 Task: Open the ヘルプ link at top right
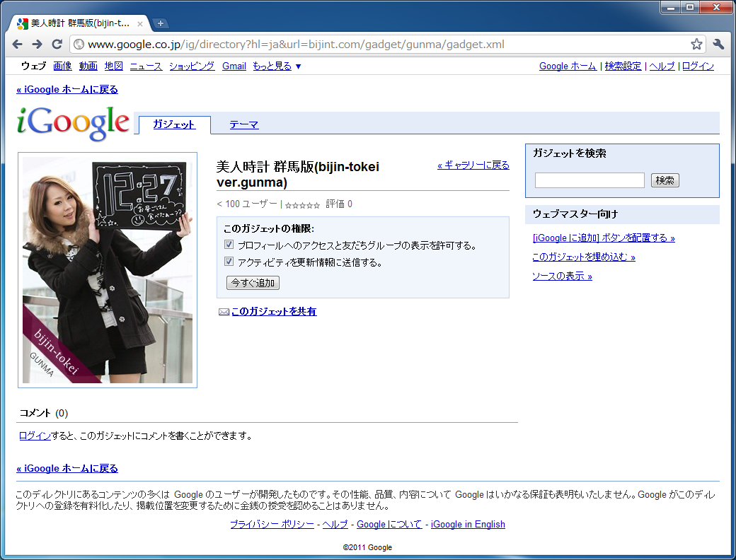click(662, 66)
